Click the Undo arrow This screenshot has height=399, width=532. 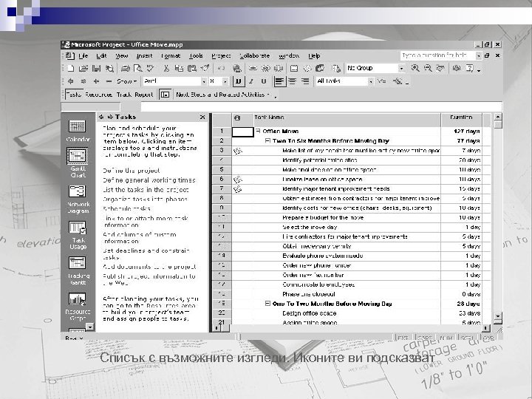[x=221, y=69]
